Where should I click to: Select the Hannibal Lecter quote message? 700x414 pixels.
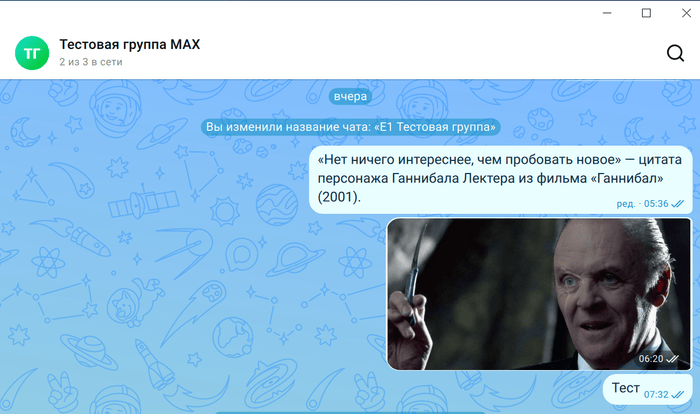pos(500,180)
